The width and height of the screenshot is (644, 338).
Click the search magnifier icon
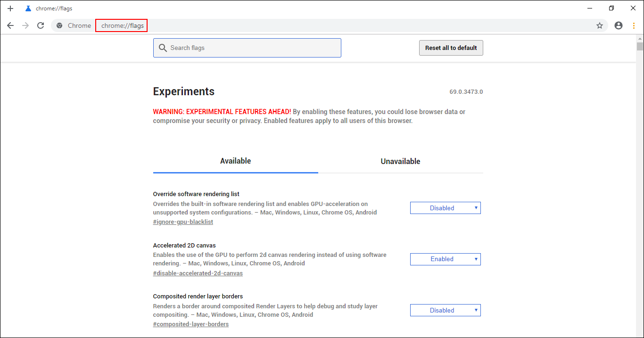click(x=163, y=48)
